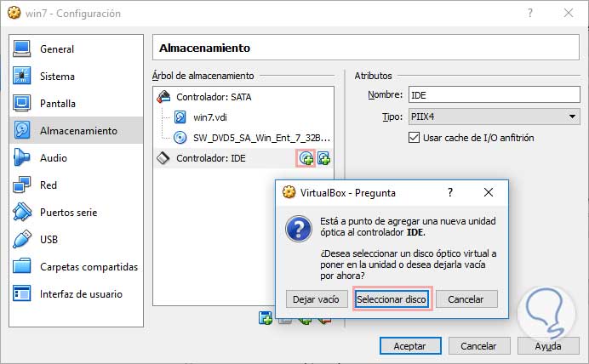Select the Almacenamiento category in sidebar
589x364 pixels.
pyautogui.click(x=76, y=131)
